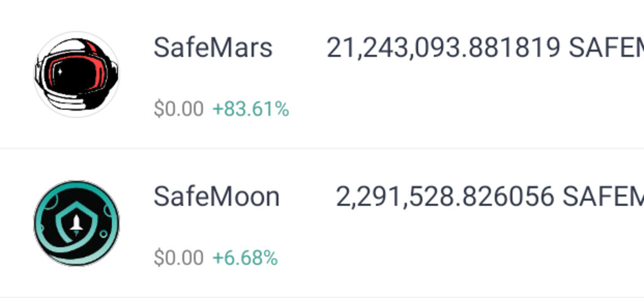Click the SAFEM ticker in SafeMars row
The image size is (644, 301).
pos(606,48)
